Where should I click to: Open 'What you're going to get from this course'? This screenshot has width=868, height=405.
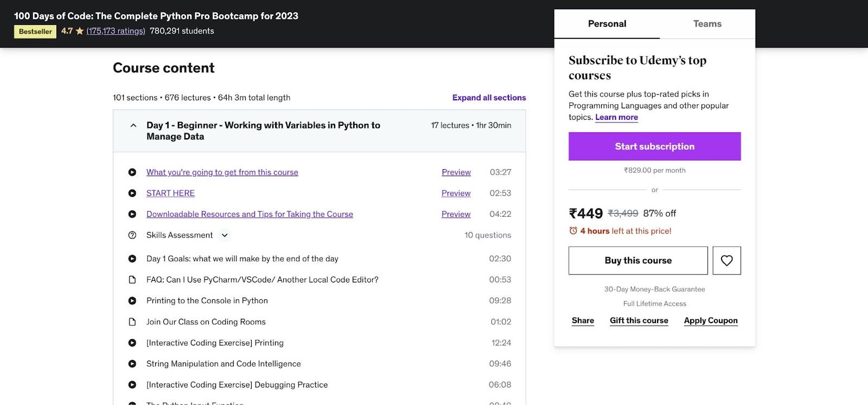(222, 172)
